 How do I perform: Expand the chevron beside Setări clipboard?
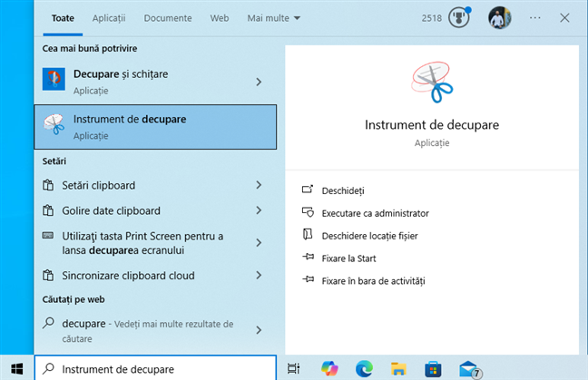(x=259, y=185)
